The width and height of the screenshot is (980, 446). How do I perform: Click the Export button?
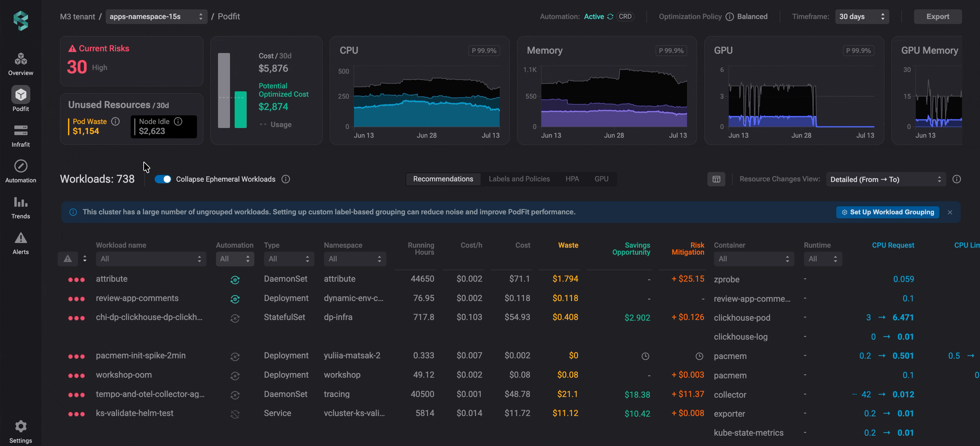click(938, 17)
